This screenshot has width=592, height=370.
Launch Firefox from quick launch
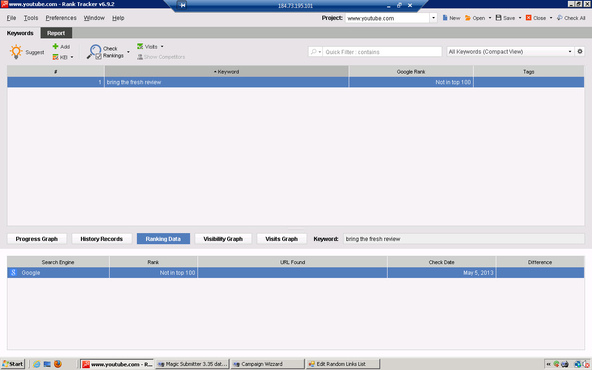58,364
